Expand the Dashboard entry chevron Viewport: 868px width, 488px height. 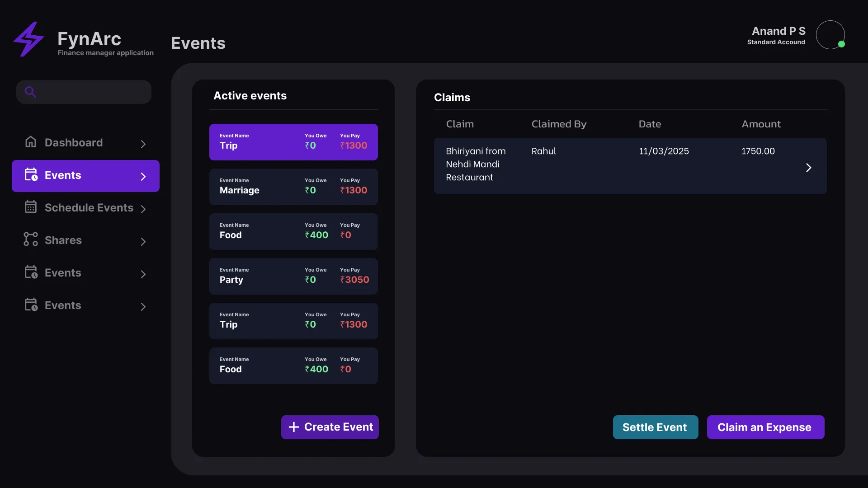(x=143, y=144)
